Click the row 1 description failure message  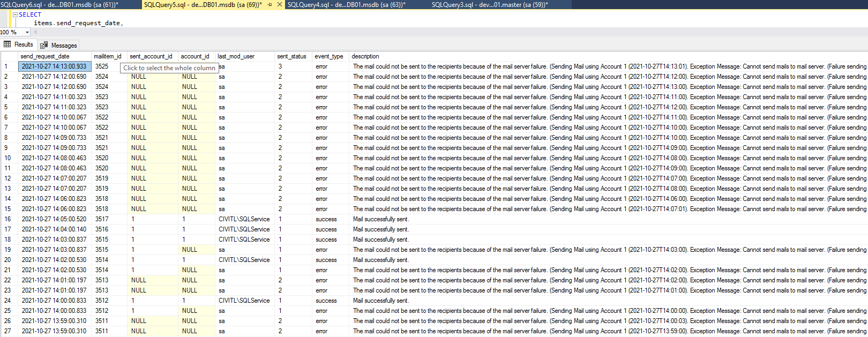pyautogui.click(x=608, y=66)
